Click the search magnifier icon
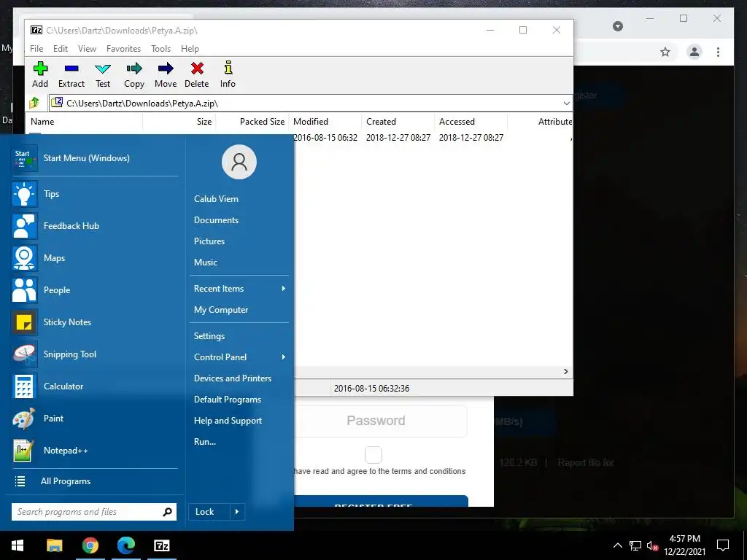The height and width of the screenshot is (560, 747). coord(167,512)
